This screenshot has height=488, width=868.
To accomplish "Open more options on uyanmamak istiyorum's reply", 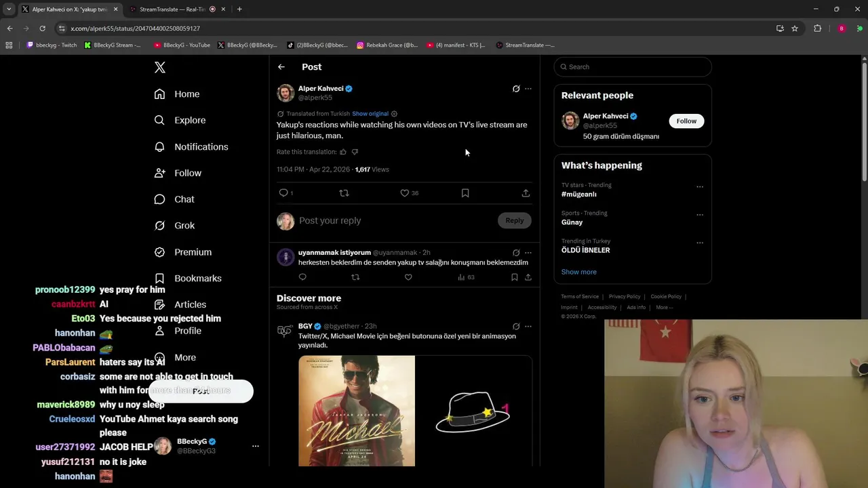I will [x=528, y=253].
